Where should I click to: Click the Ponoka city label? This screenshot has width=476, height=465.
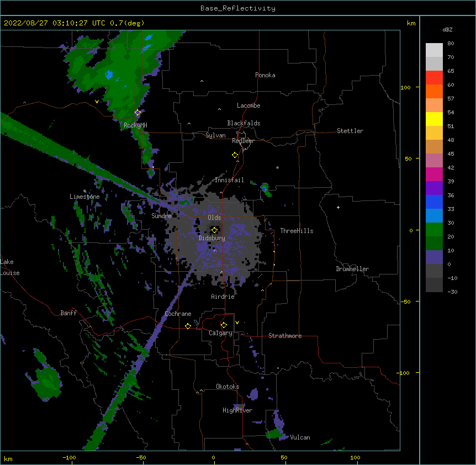(x=265, y=75)
